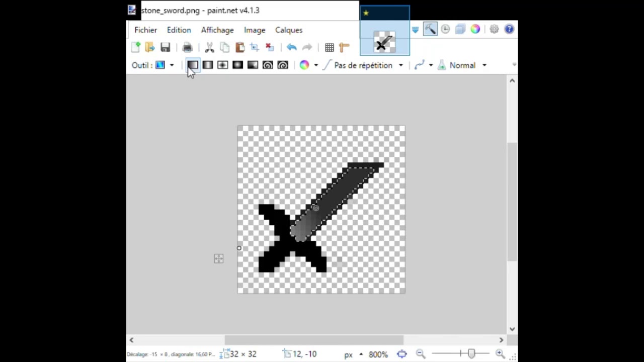Create a new image file
This screenshot has height=362, width=644.
coord(136,47)
